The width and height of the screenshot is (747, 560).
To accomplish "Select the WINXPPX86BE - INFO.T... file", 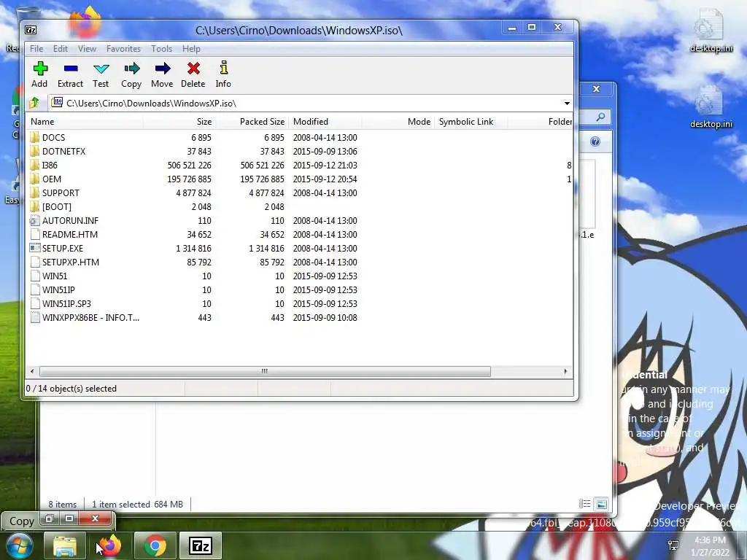I will coord(90,317).
